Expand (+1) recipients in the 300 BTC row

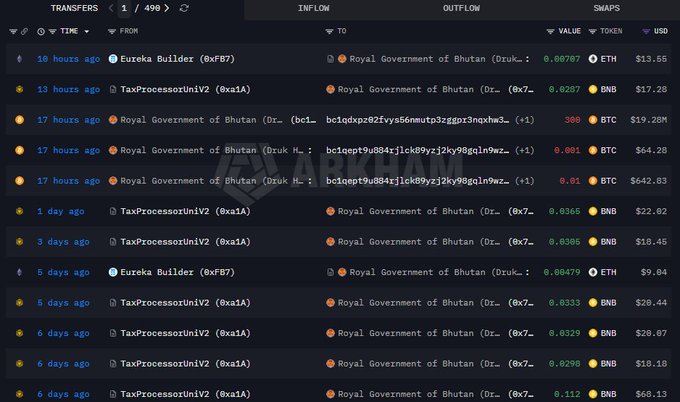point(524,120)
